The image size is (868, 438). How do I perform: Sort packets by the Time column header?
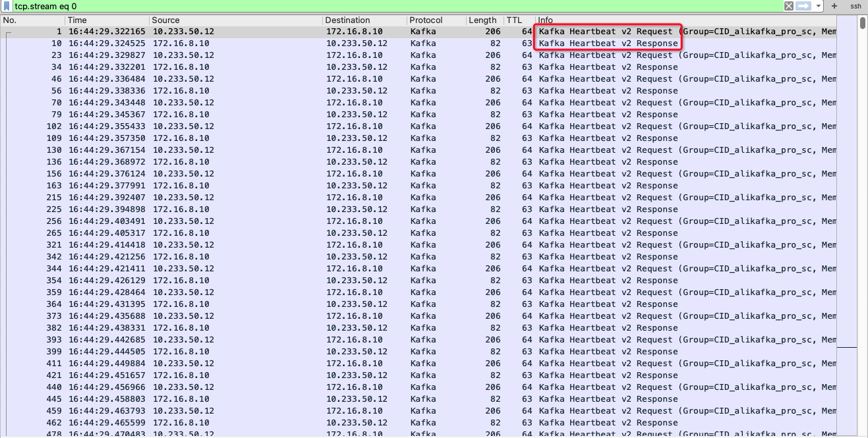[x=107, y=20]
